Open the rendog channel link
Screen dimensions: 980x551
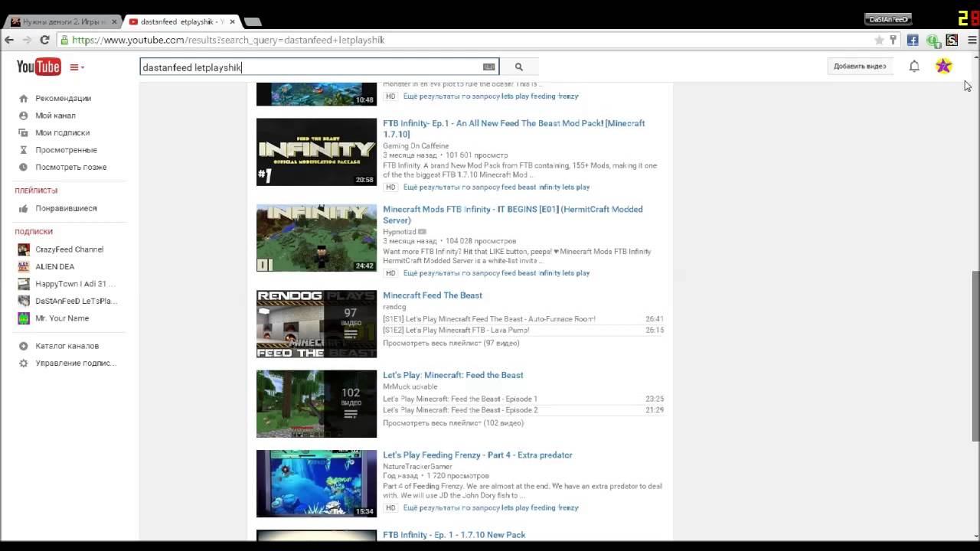coord(394,307)
